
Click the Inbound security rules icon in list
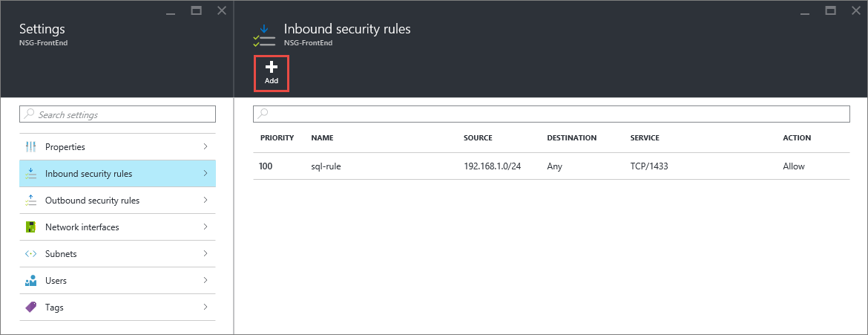31,174
